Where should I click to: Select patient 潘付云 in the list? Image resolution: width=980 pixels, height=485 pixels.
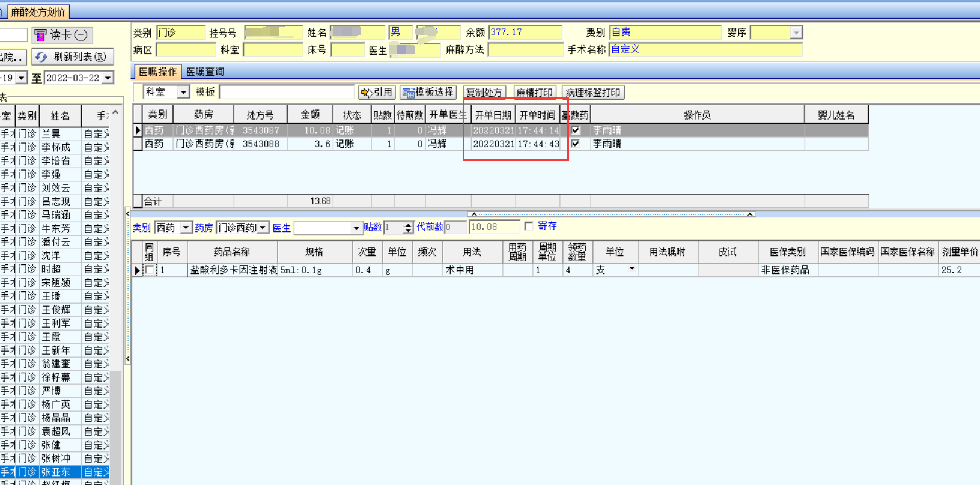tap(56, 242)
